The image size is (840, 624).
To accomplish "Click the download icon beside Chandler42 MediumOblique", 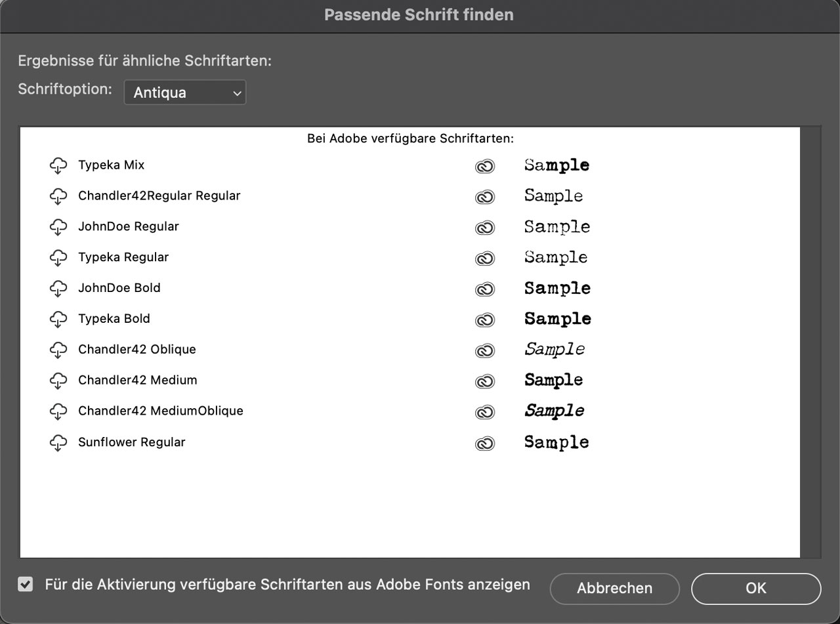I will (58, 412).
